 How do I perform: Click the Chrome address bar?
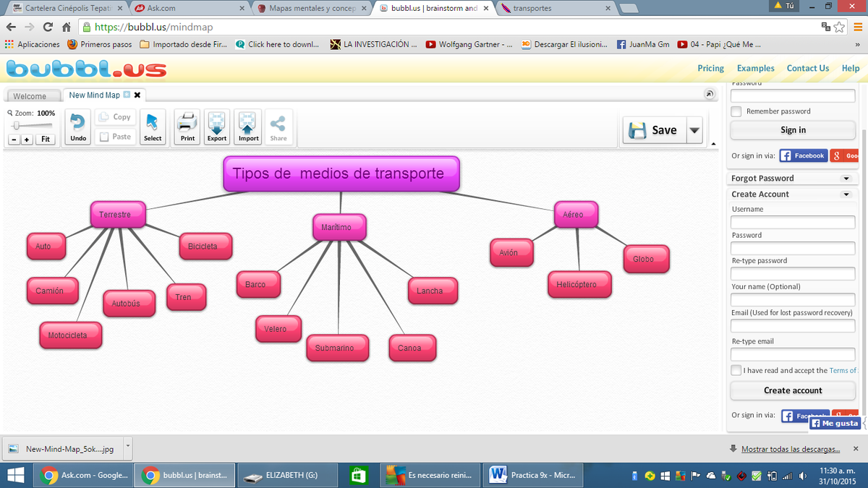tap(448, 27)
